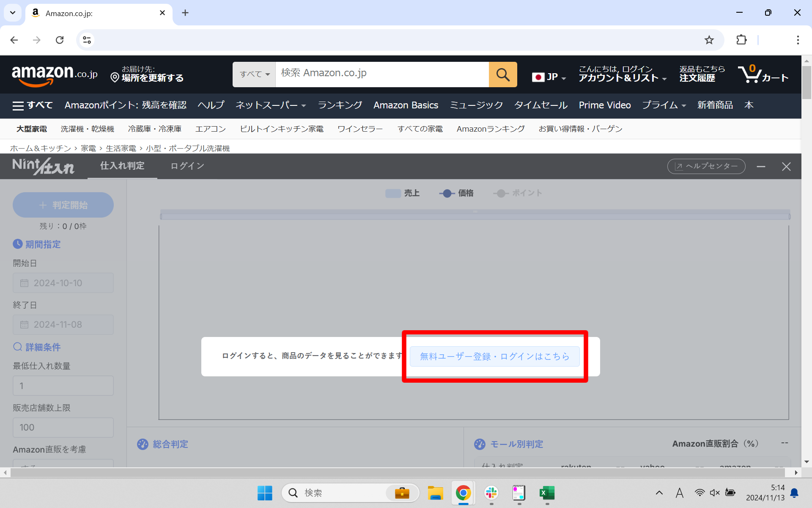
Task: Open File Explorer from taskbar
Action: click(435, 493)
